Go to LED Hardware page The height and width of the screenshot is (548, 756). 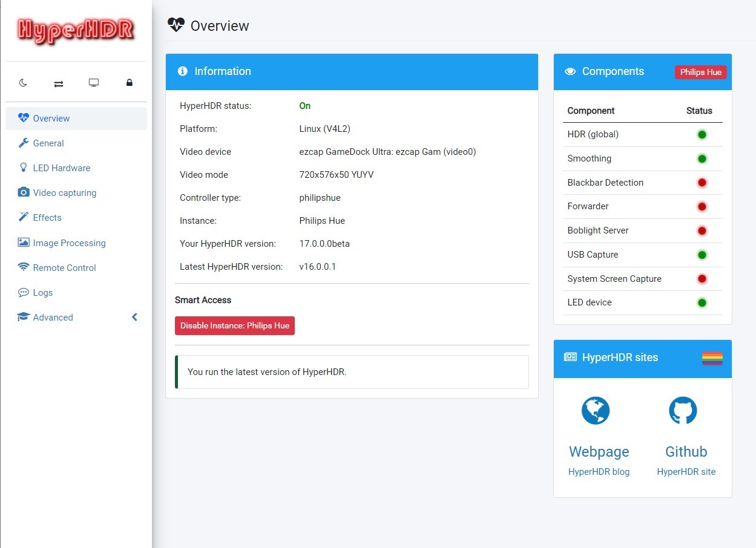coord(76,168)
